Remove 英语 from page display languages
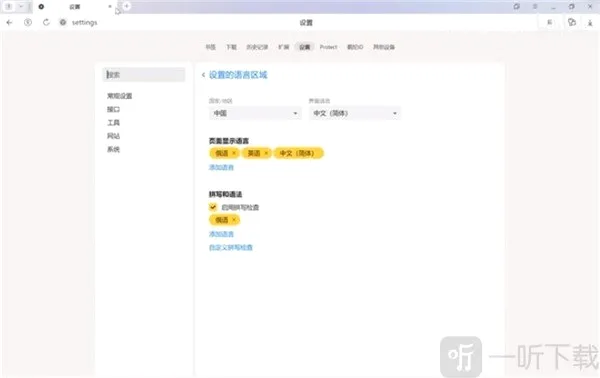Viewport: 600px width, 378px height. [x=266, y=153]
